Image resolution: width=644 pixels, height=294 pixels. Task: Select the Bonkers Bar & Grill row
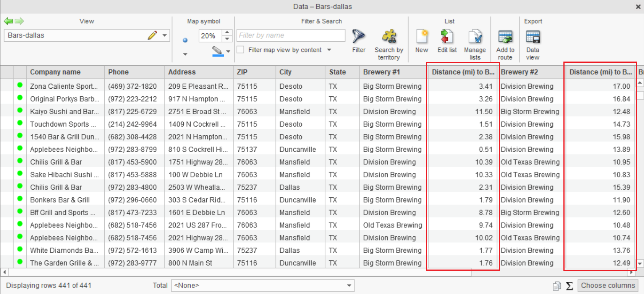(x=60, y=200)
